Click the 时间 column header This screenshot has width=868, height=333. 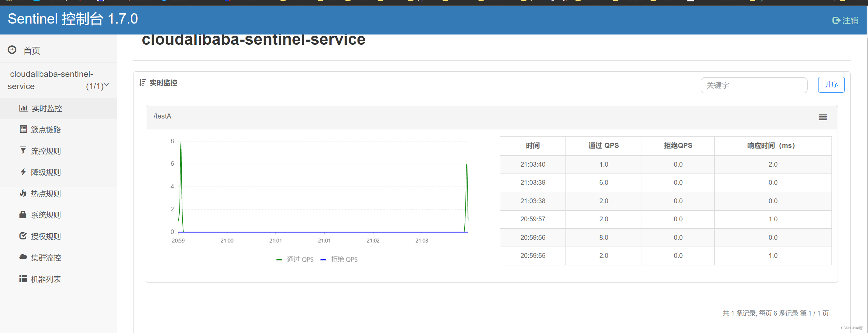(533, 145)
